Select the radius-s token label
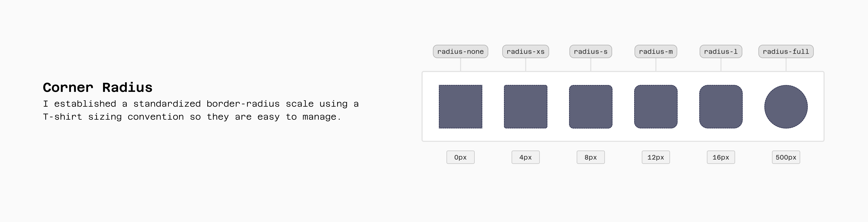This screenshot has height=222, width=868. point(590,51)
